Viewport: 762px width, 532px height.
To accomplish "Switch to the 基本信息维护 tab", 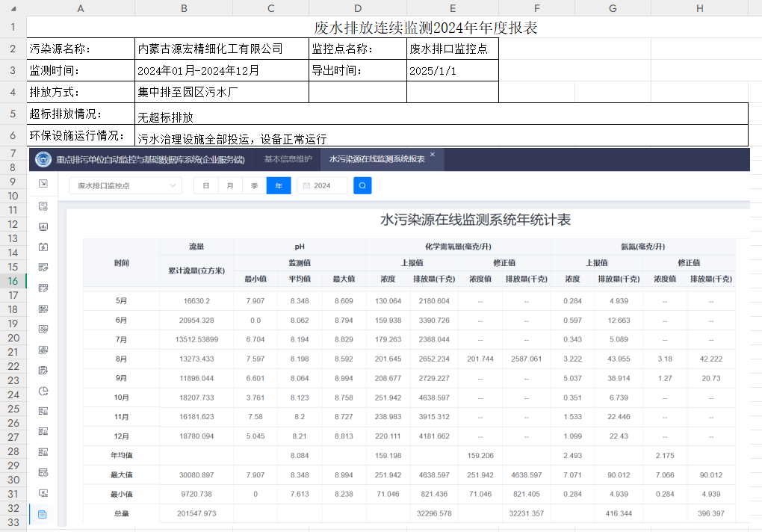I will click(x=288, y=159).
